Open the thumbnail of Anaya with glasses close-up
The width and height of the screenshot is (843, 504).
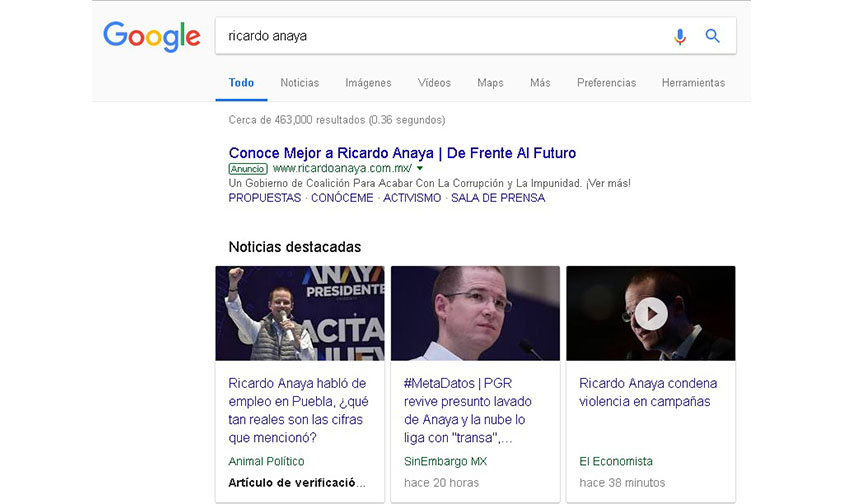tap(475, 313)
